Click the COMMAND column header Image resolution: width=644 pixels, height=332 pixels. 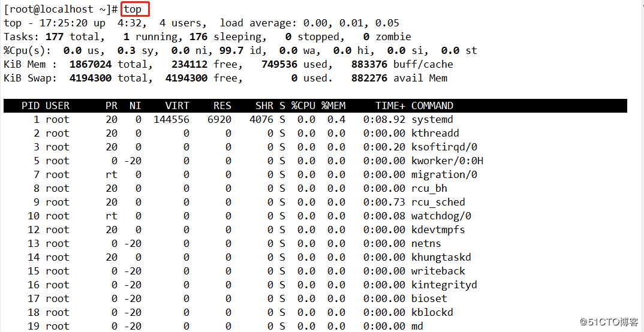[x=432, y=105]
